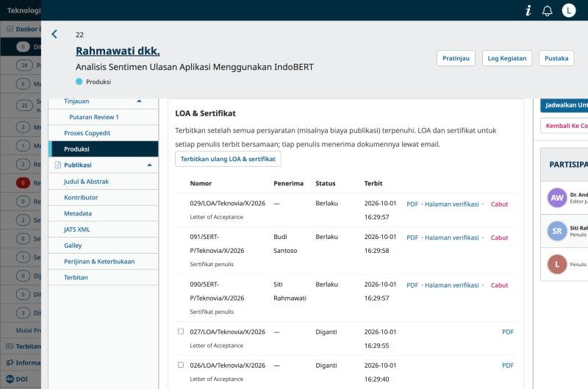Screen dimensions: 588x389
Task: Click the red L participant avatar
Action: 557,265
